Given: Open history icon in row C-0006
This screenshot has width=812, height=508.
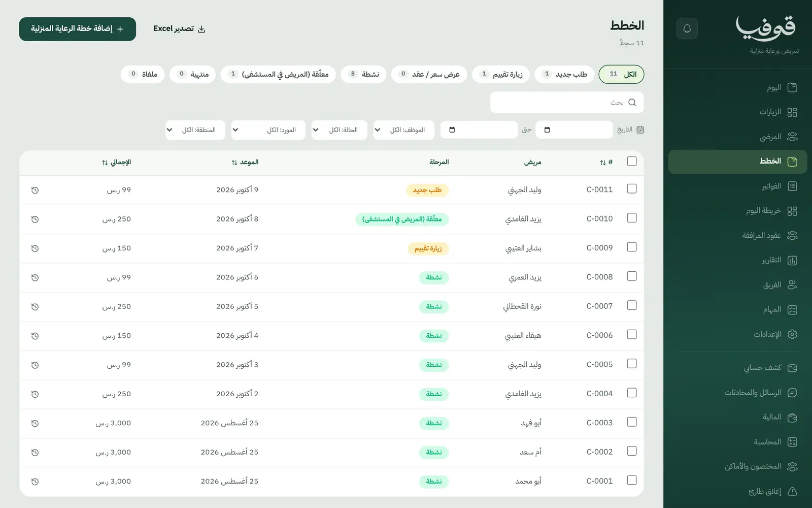Looking at the screenshot, I should pos(35,336).
